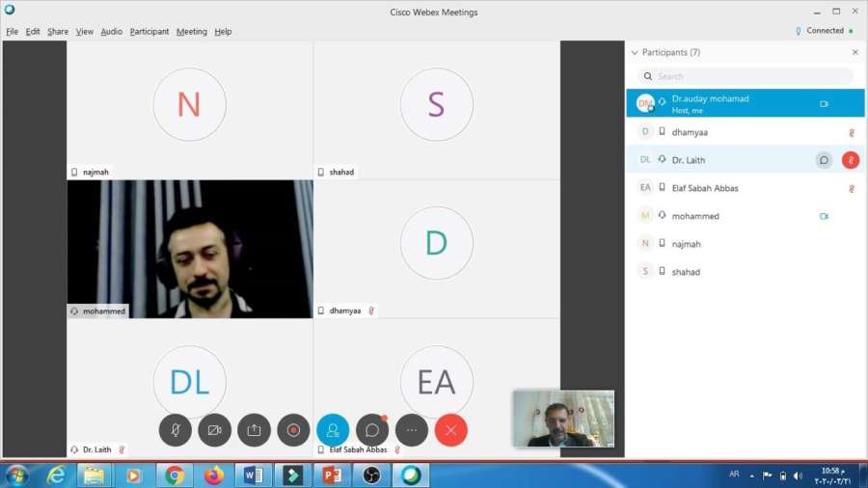Open More options ellipsis button

pos(412,430)
